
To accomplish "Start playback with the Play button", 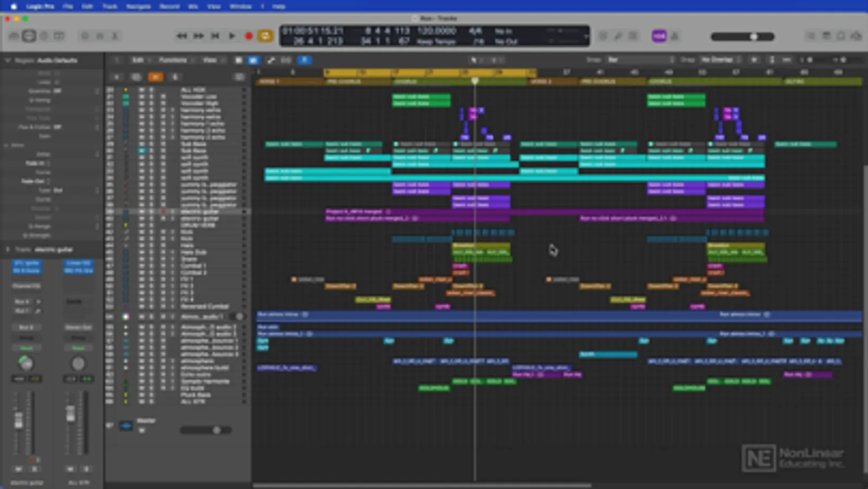I will pyautogui.click(x=232, y=36).
